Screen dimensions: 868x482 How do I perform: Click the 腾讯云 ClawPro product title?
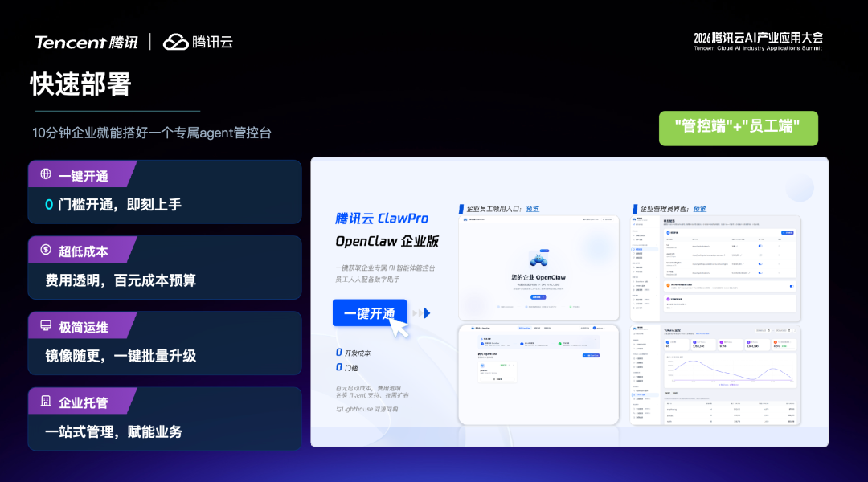click(x=382, y=219)
